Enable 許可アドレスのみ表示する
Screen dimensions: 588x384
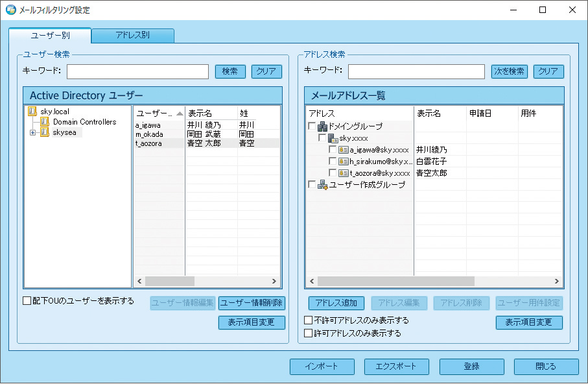pos(308,333)
